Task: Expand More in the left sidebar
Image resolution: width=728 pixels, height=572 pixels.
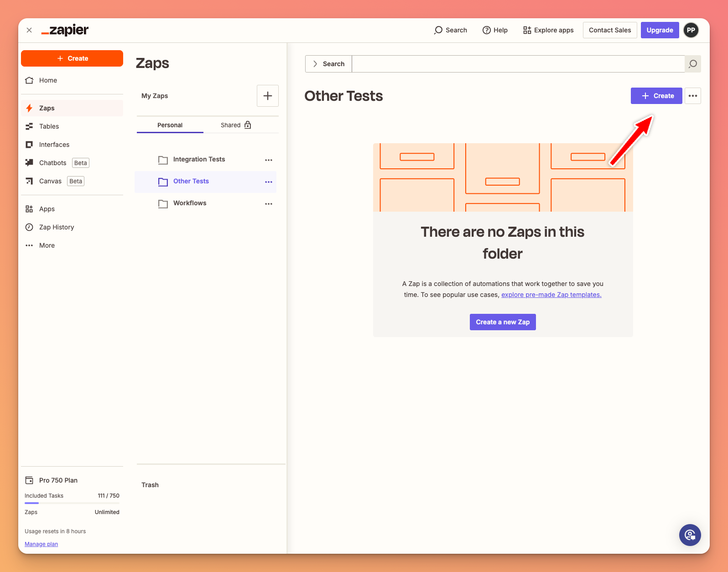Action: point(47,245)
